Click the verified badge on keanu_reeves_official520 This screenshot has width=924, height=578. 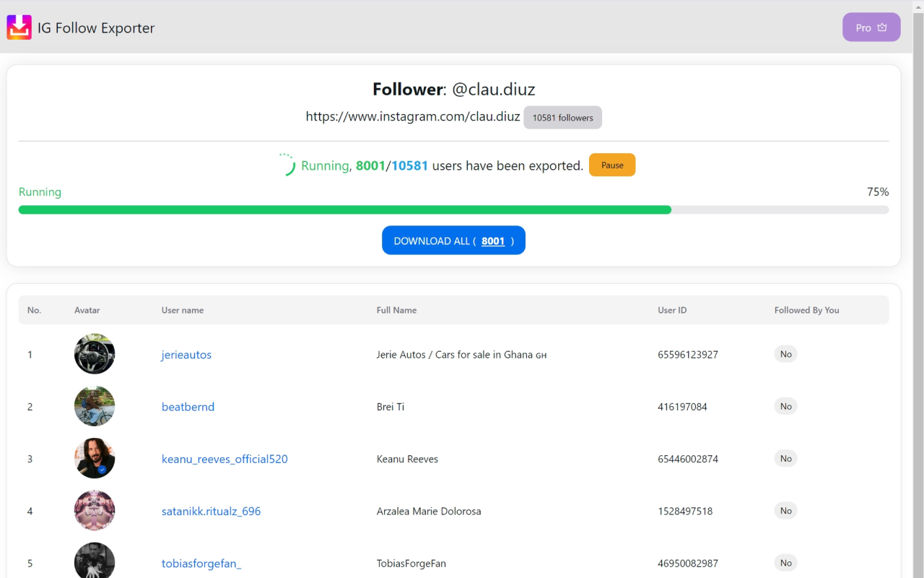click(x=103, y=468)
